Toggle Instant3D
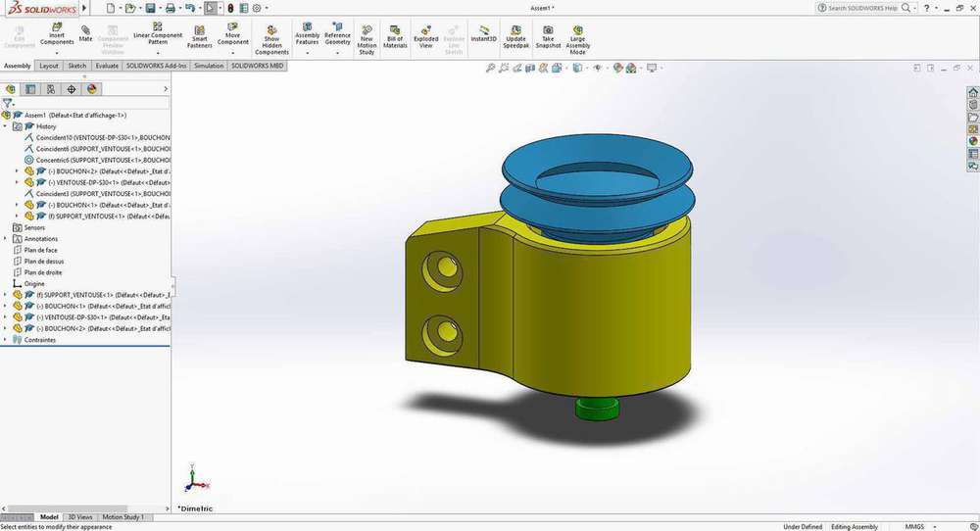This screenshot has width=980, height=531. tap(484, 33)
